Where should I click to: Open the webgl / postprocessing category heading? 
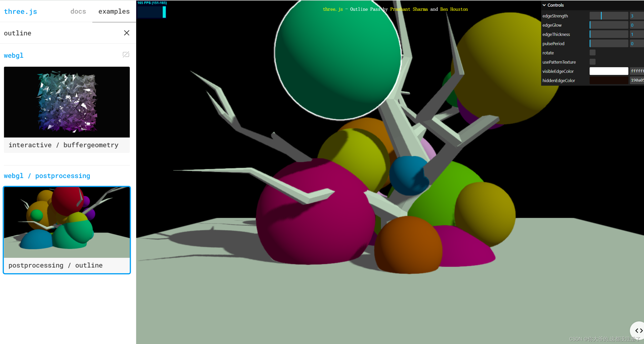tap(47, 176)
